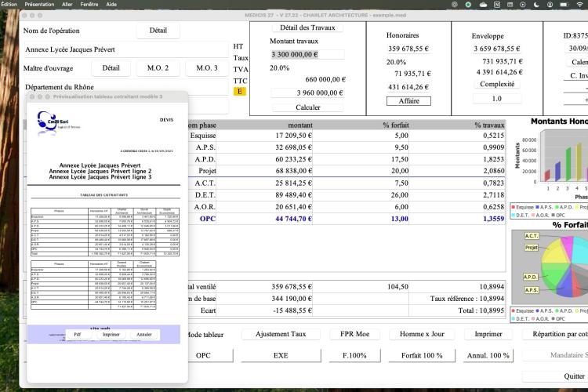Click the company logo in the Devis preview
Image resolution: width=588 pixels, height=392 pixels.
(x=58, y=122)
